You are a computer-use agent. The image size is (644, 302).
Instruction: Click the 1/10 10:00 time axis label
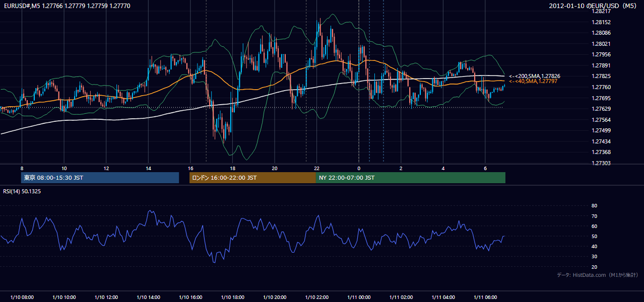coord(64,297)
